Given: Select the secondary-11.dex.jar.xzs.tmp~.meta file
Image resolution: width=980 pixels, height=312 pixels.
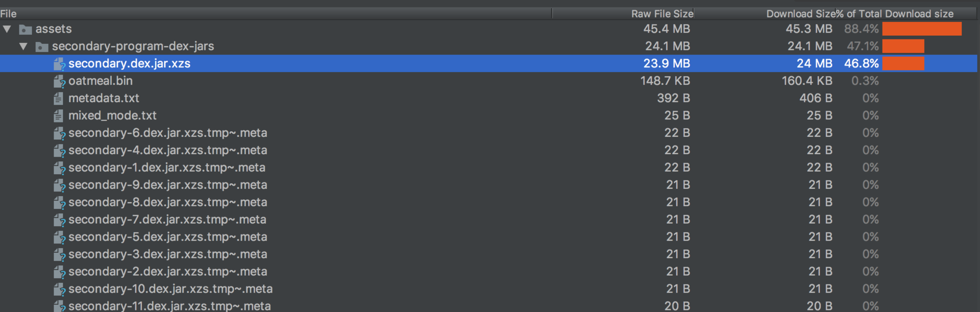Looking at the screenshot, I should click(488, 305).
